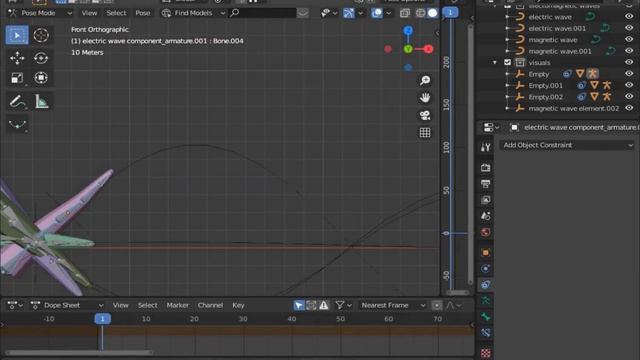
Task: Toggle proportional editing in Dope Sheet header
Action: tap(437, 305)
